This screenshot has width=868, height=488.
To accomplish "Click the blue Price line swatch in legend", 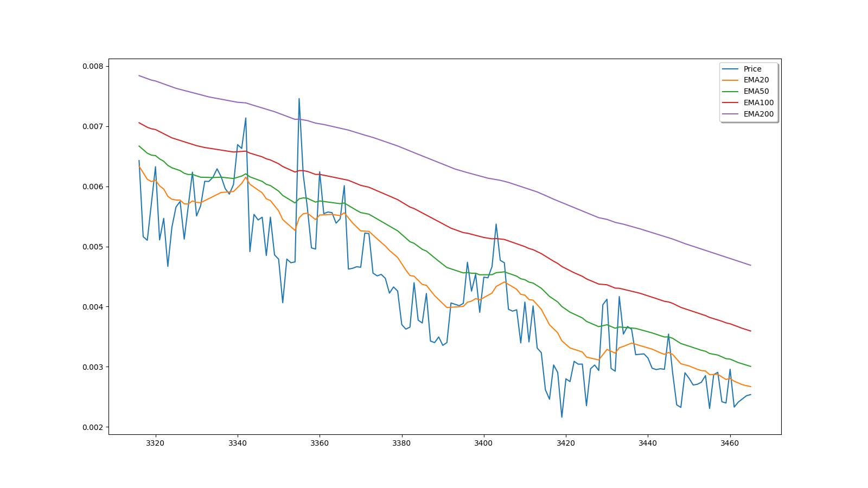I will (x=730, y=69).
